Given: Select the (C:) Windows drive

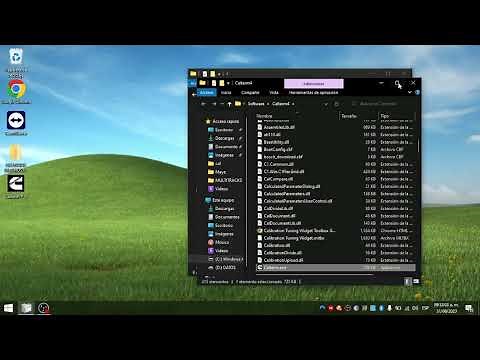Looking at the screenshot, I should 227,259.
